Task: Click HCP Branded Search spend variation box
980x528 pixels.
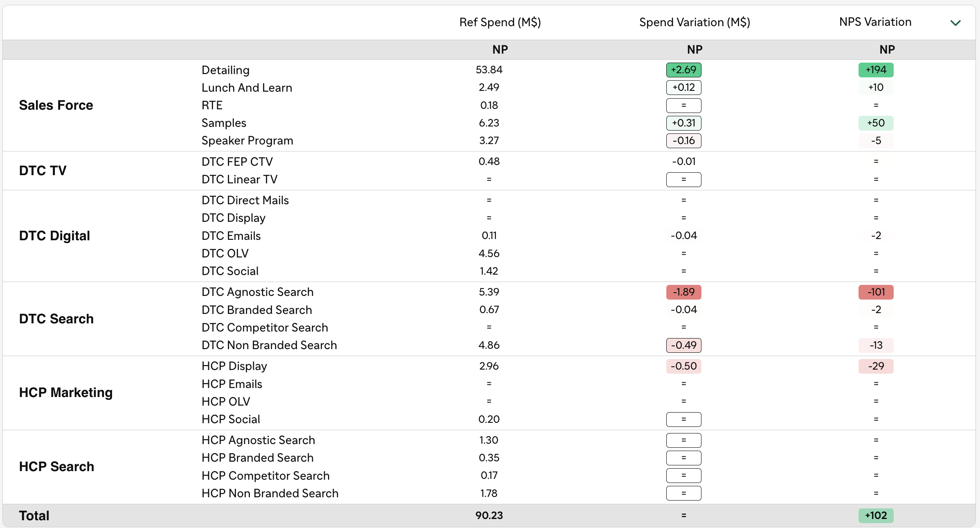Action: 683,458
